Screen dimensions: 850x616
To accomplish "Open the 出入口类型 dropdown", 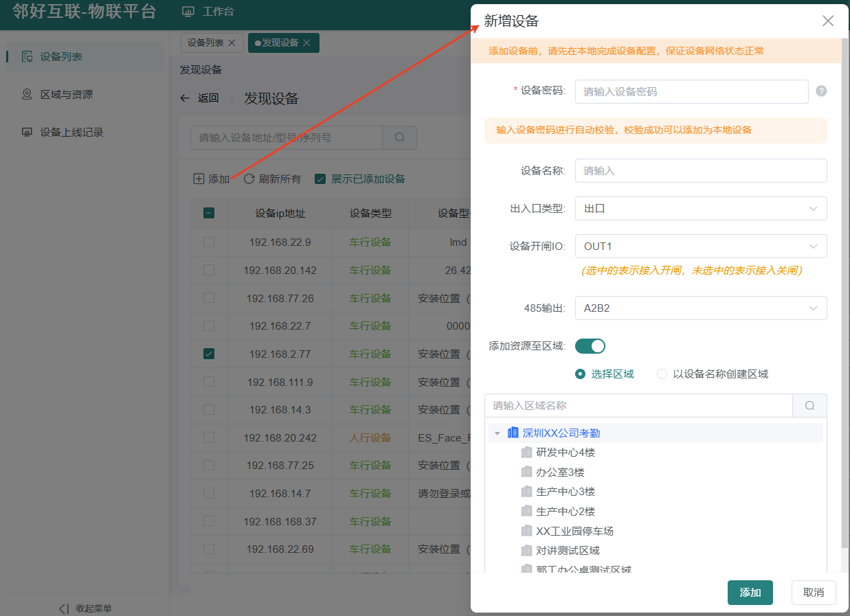I will tap(701, 208).
